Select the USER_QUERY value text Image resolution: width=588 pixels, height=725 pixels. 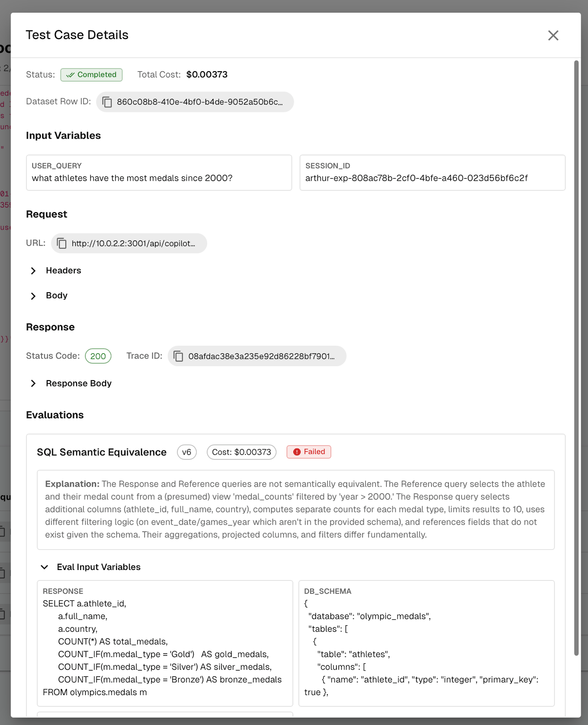[x=132, y=178]
